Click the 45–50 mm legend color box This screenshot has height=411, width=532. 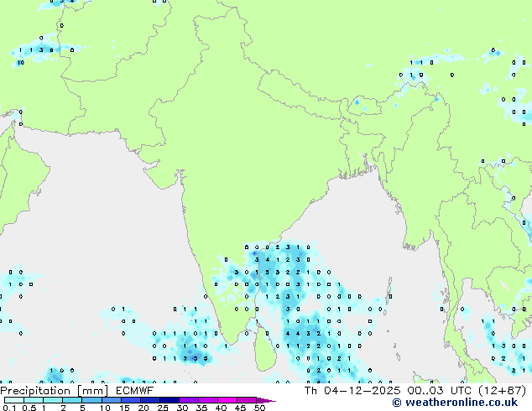pos(247,400)
